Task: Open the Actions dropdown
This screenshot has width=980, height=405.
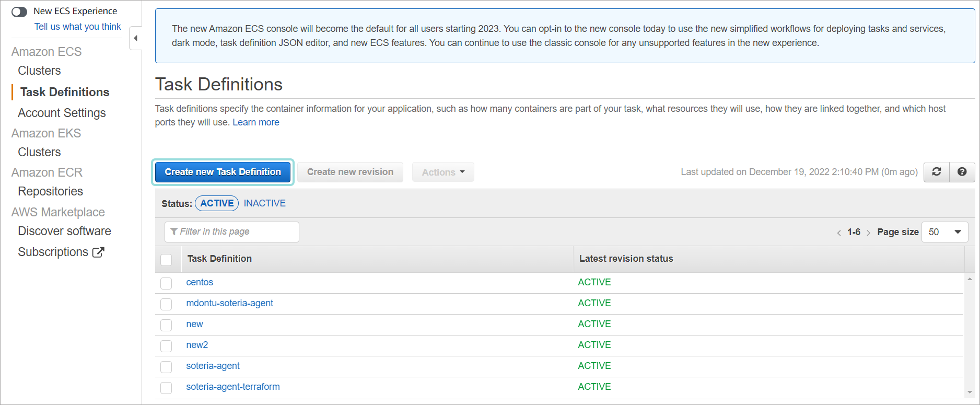Action: (443, 172)
